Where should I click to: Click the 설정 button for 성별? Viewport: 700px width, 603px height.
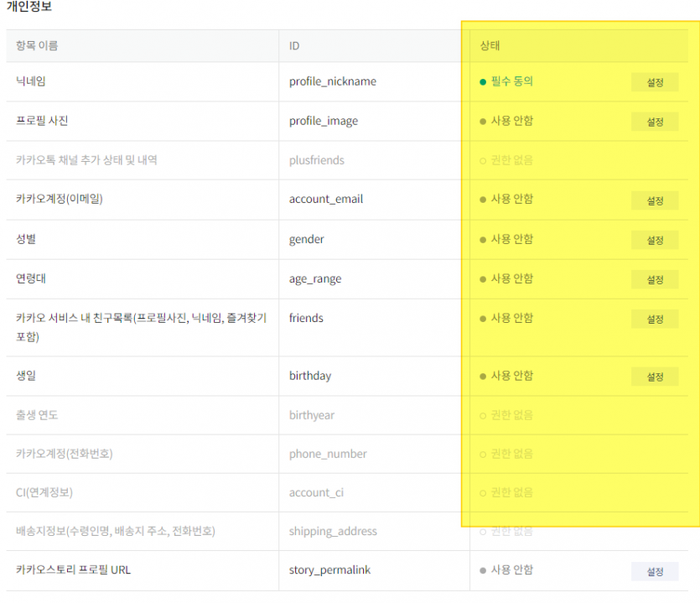pyautogui.click(x=655, y=240)
